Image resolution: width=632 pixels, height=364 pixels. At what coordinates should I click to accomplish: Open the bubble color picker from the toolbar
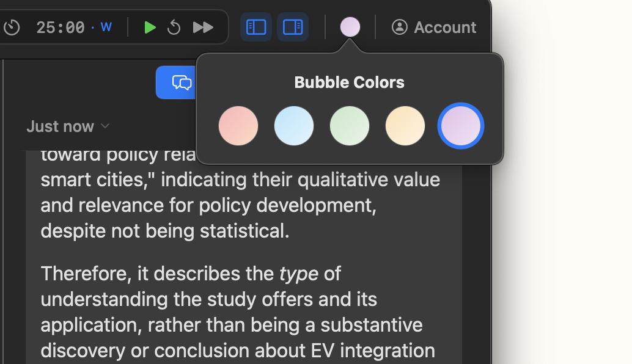click(349, 27)
